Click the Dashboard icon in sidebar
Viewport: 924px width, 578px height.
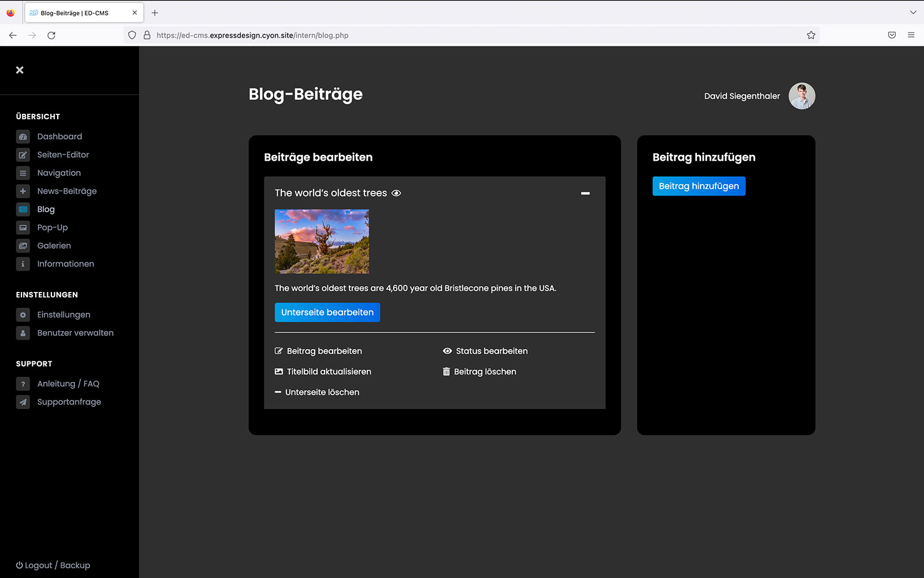point(23,137)
